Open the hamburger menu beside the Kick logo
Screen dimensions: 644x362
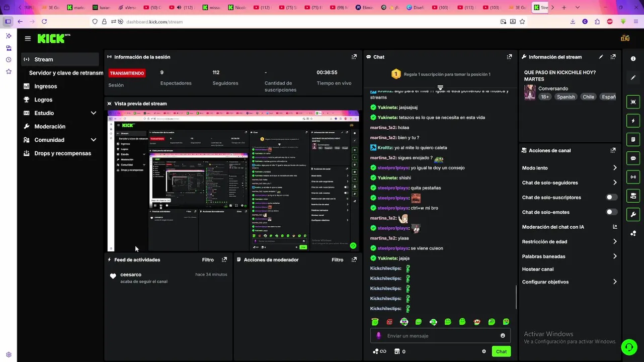pos(28,38)
